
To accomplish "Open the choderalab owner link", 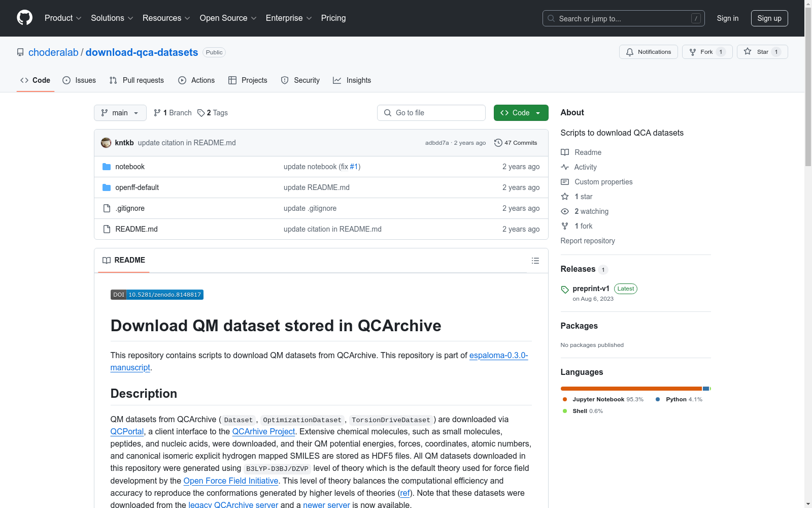I will (x=53, y=52).
